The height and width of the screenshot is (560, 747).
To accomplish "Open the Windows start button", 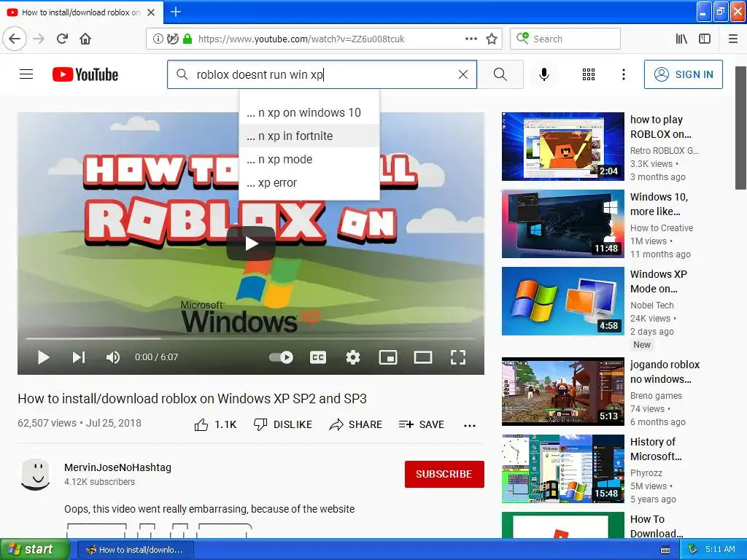I will coord(35,550).
